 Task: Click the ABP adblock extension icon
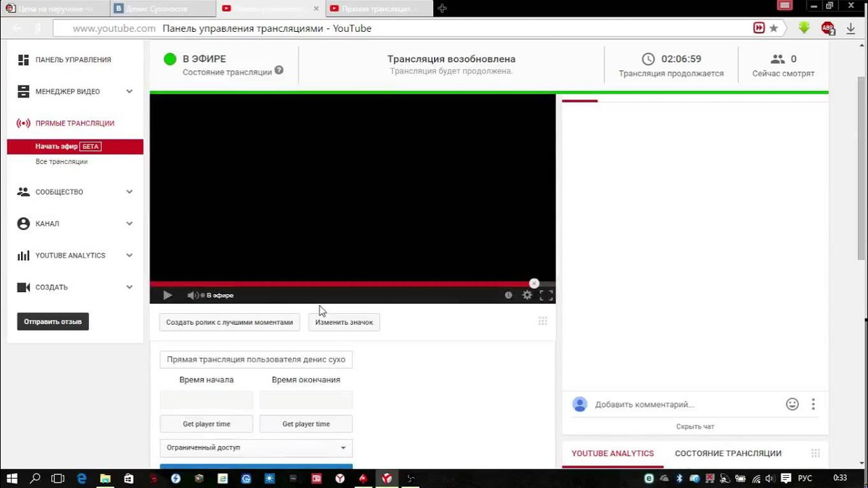[828, 28]
